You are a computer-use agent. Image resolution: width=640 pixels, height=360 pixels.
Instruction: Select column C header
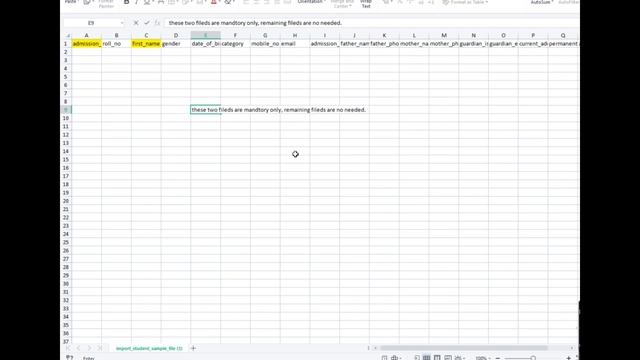point(146,36)
